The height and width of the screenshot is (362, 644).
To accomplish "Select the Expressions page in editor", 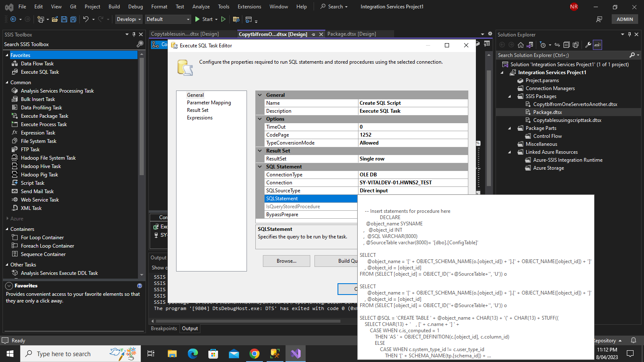I will 200,118.
